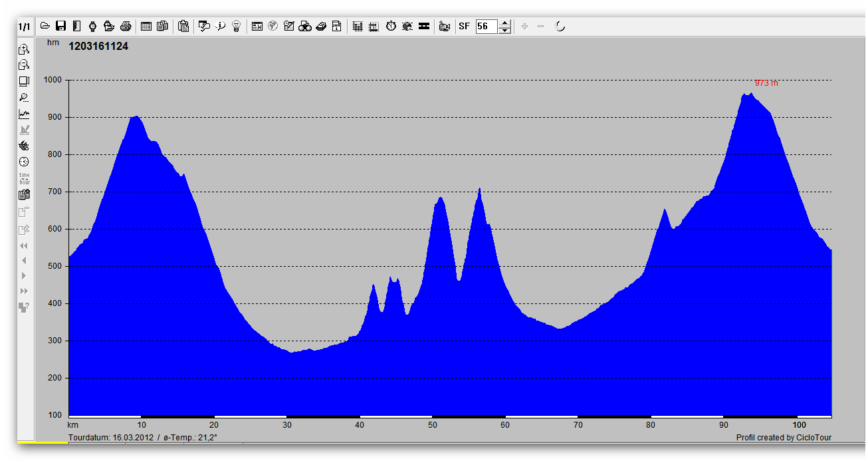Toggle the line chart display icon
Image resolution: width=868 pixels, height=461 pixels.
[24, 114]
